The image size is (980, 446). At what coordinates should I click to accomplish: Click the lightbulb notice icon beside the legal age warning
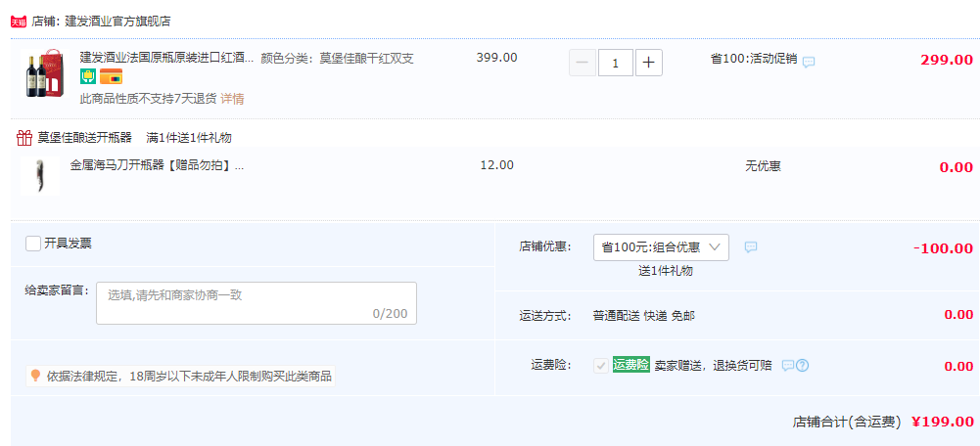(x=35, y=376)
